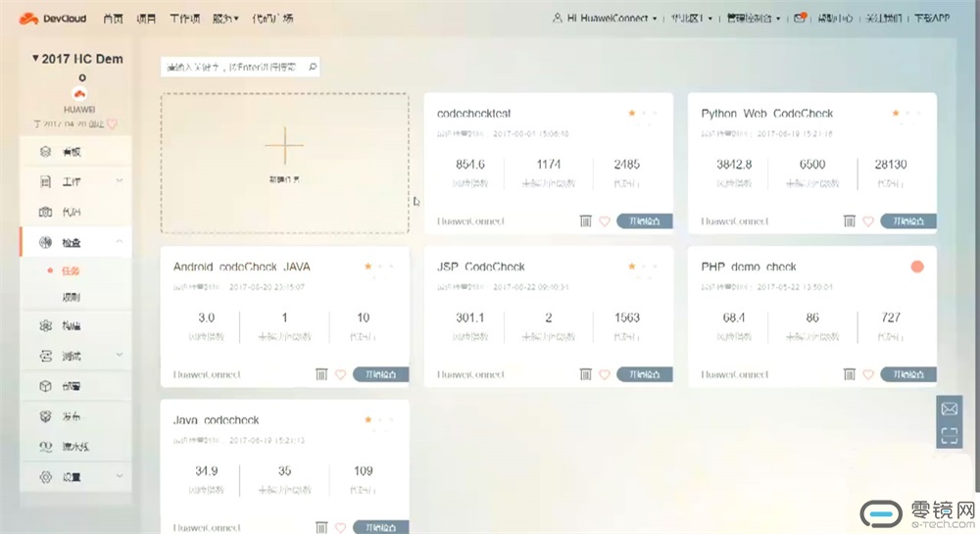The width and height of the screenshot is (980, 534).
Task: Open the mail envelope icon at right edge
Action: (949, 409)
